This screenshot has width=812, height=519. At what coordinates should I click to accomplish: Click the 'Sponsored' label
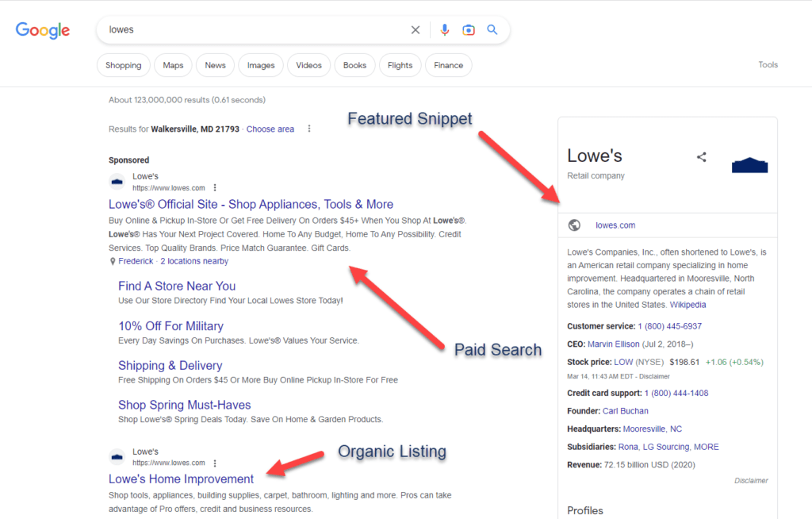[129, 160]
